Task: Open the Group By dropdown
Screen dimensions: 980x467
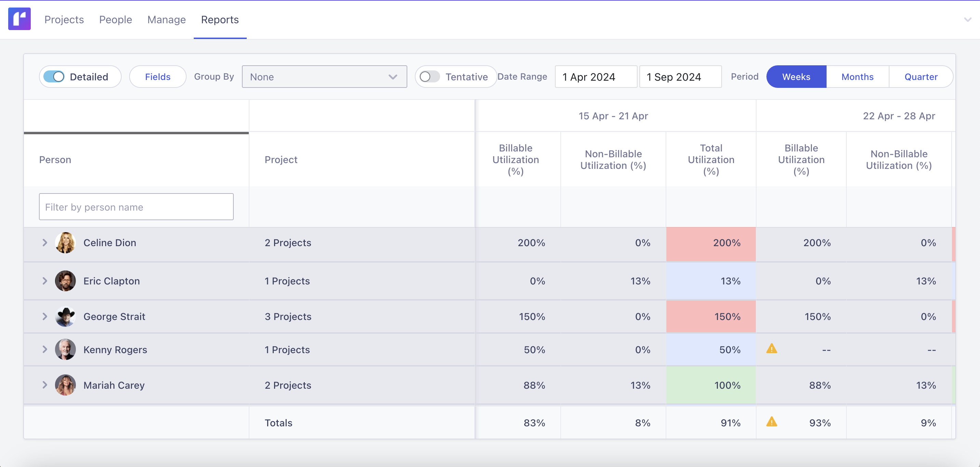Action: (324, 77)
